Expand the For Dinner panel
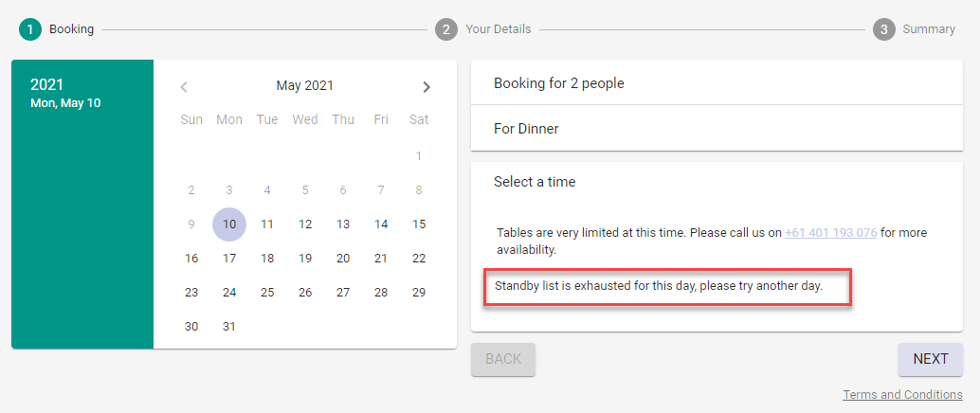Viewport: 980px width, 413px height. point(717,129)
